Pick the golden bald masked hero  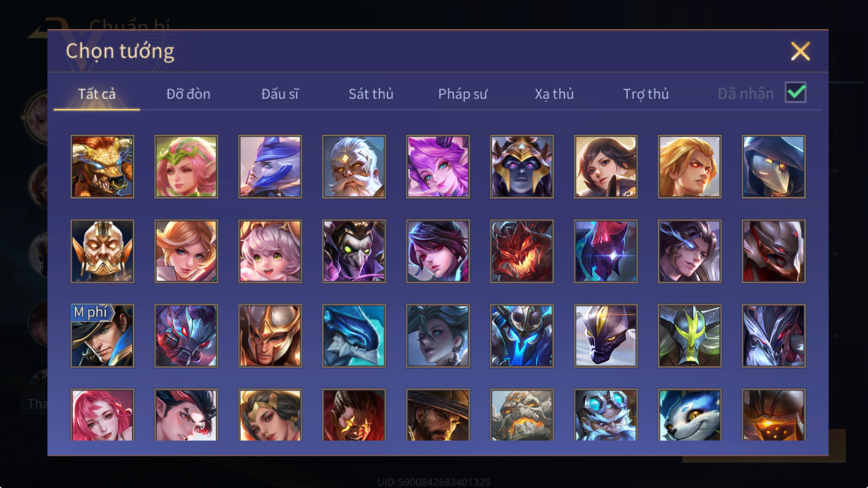click(102, 251)
